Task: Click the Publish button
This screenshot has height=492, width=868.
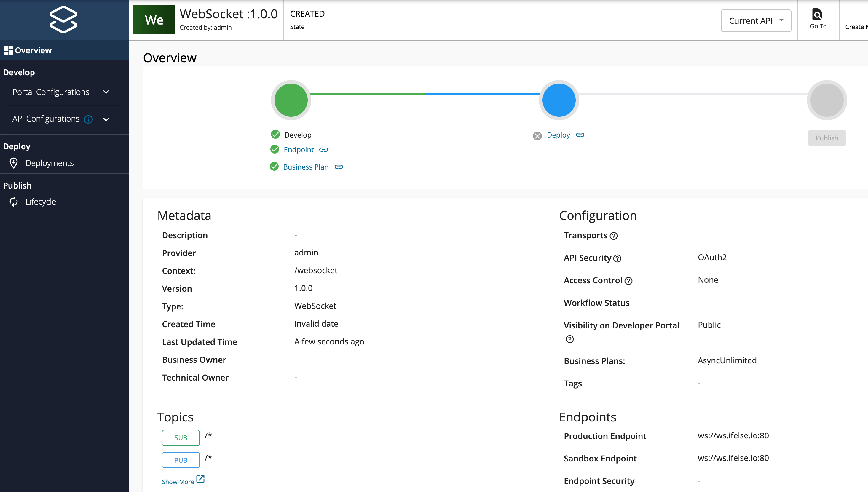Action: (x=827, y=138)
